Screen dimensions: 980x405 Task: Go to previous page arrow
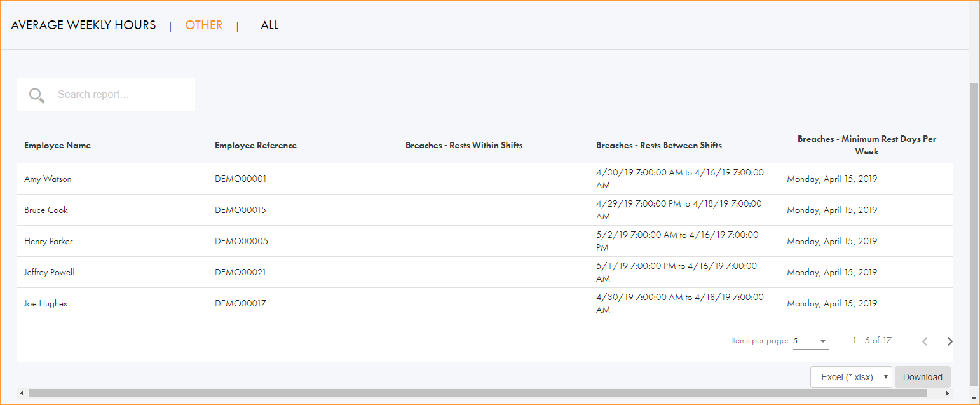925,341
